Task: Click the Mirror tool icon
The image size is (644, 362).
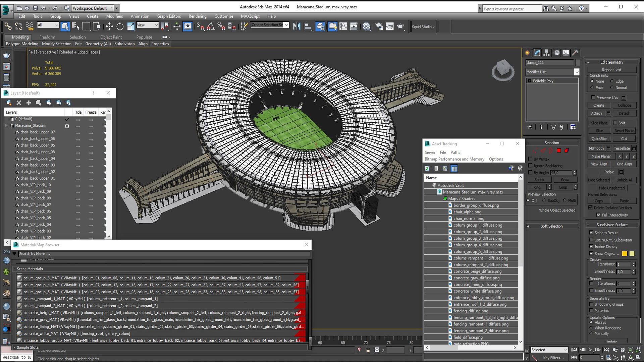Action: coord(297,26)
